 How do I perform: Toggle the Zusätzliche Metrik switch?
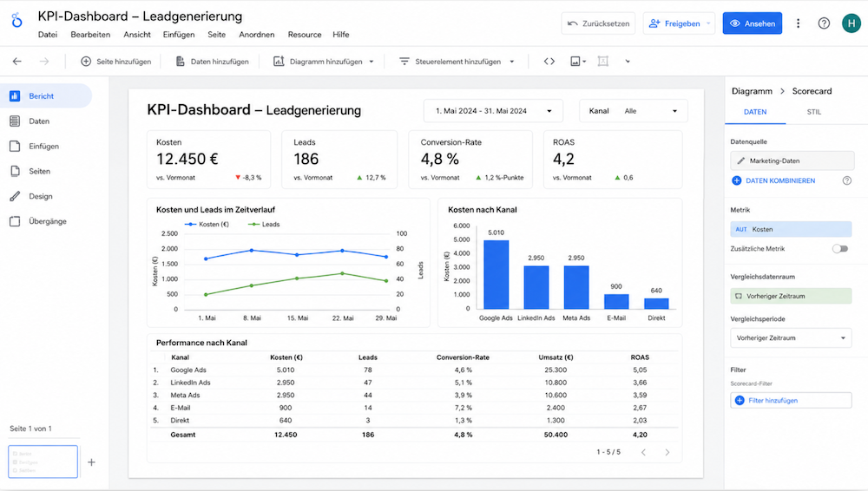[839, 249]
